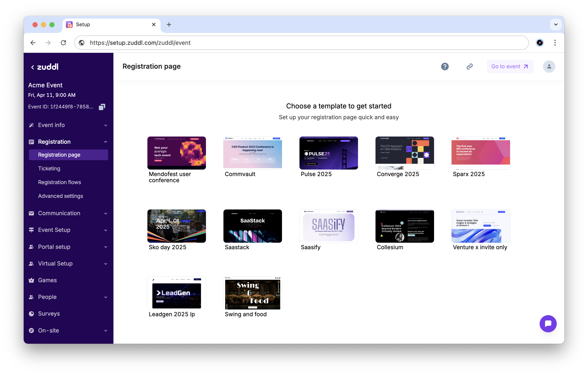Click the copy link icon in header
The width and height of the screenshot is (588, 375).
click(x=469, y=67)
